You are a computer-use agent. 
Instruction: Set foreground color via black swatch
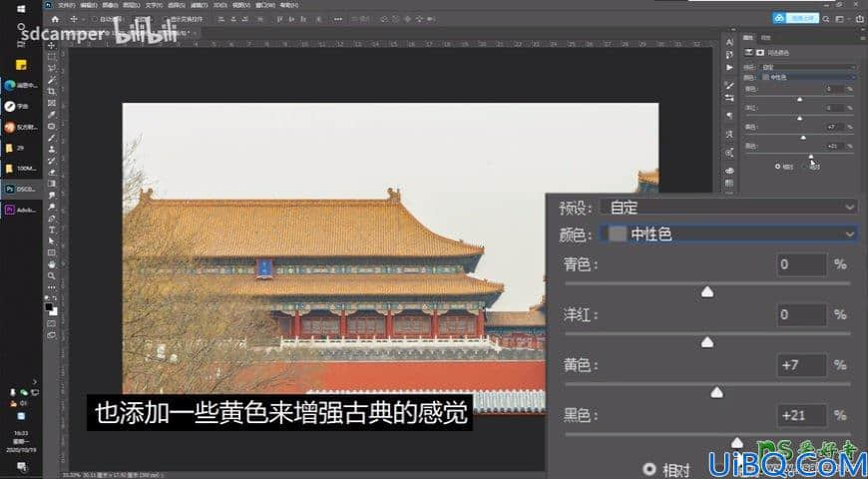click(49, 306)
